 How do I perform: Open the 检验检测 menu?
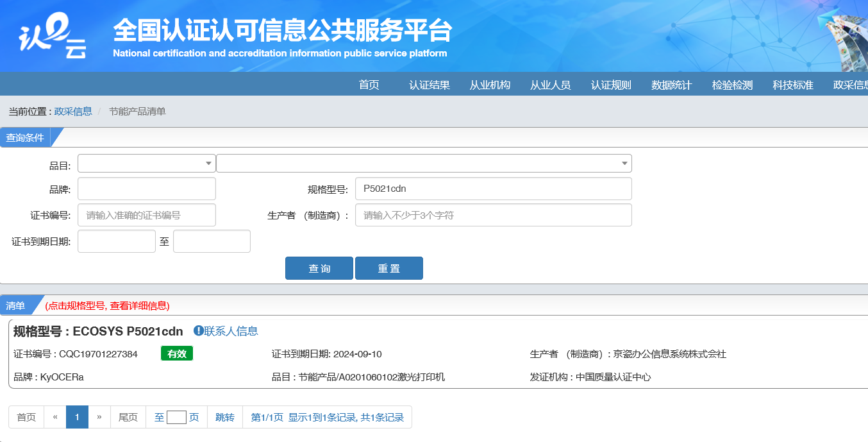pyautogui.click(x=732, y=85)
